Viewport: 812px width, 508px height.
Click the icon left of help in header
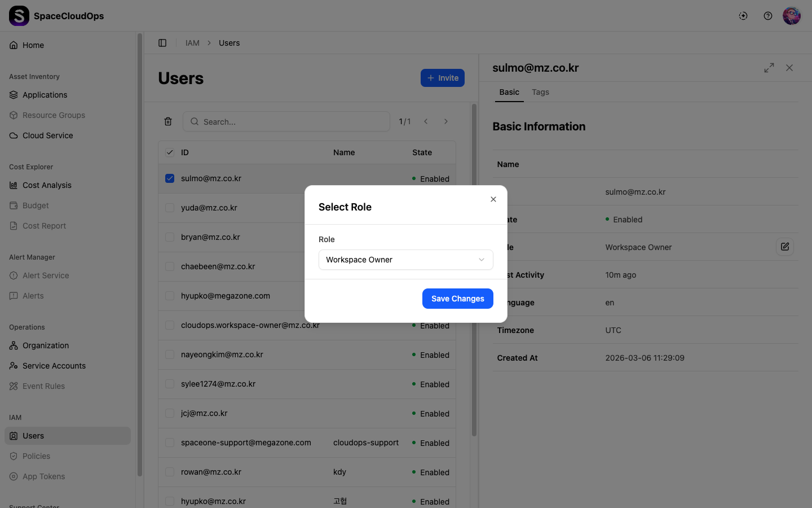743,16
